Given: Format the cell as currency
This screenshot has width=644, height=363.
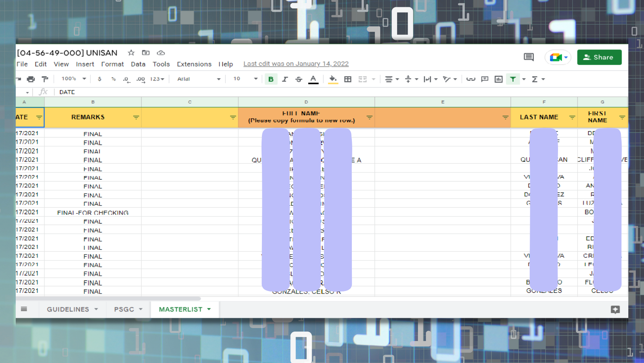Looking at the screenshot, I should tap(100, 79).
